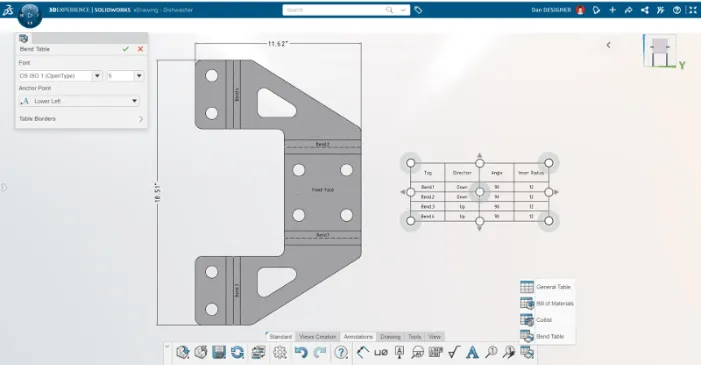Open the font size dropdown
Screen dimensions: 701x365
[x=139, y=76]
